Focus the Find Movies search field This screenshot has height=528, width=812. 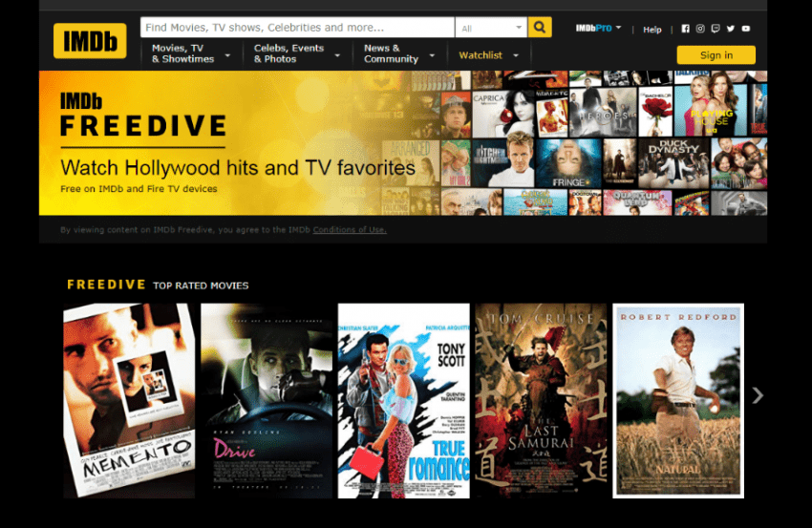pos(297,27)
